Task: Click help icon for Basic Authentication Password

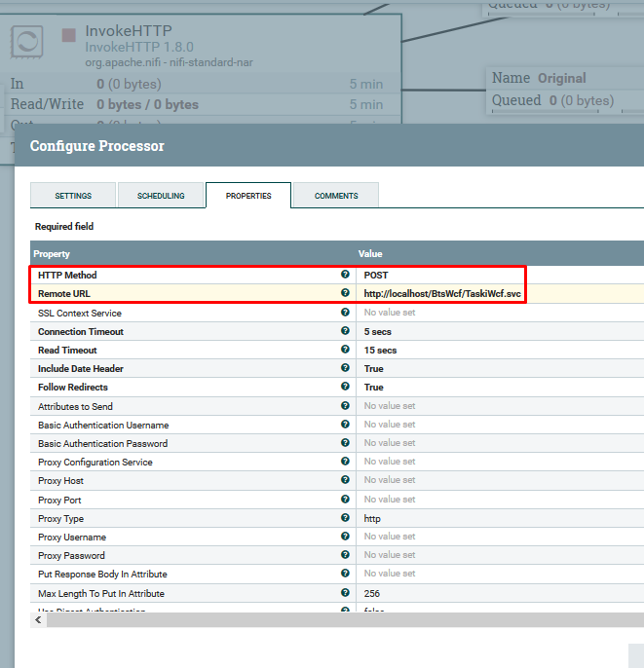Action: click(x=345, y=443)
